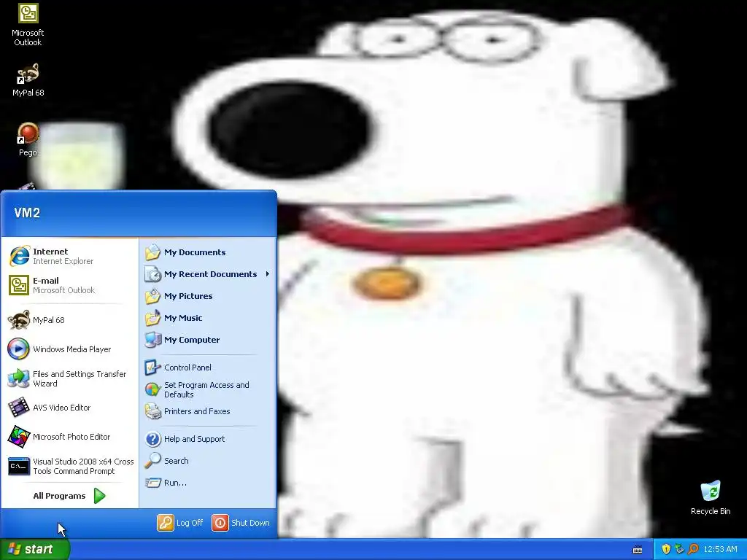Expand All Programs list
The width and height of the screenshot is (747, 560).
coord(69,496)
